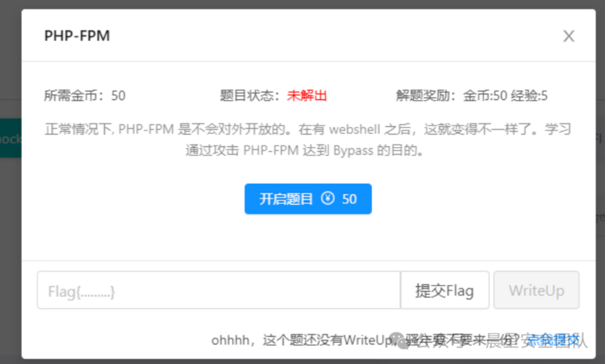This screenshot has height=364, width=605.
Task: Click the 解题奖励 金币:50 经验:5 text
Action: 472,95
